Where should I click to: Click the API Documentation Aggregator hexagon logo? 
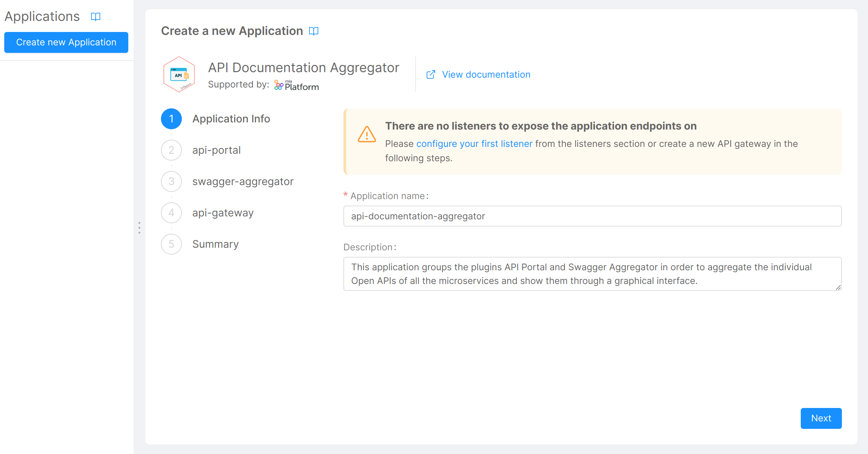click(179, 74)
